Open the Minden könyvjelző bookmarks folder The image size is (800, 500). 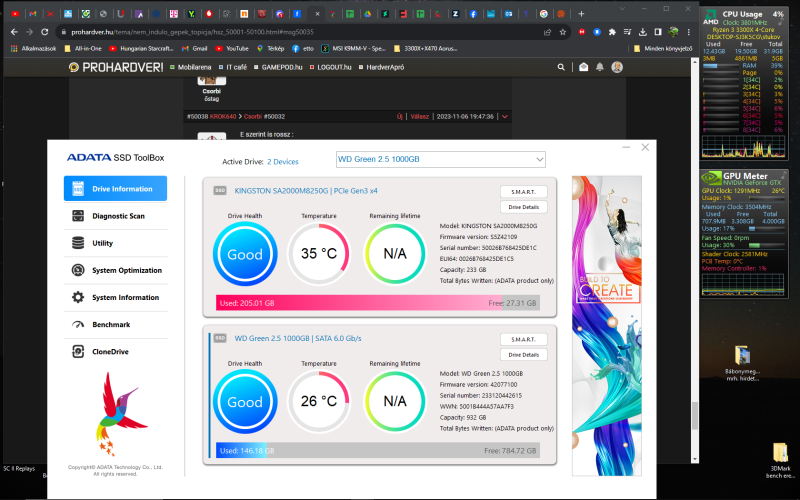tap(663, 48)
